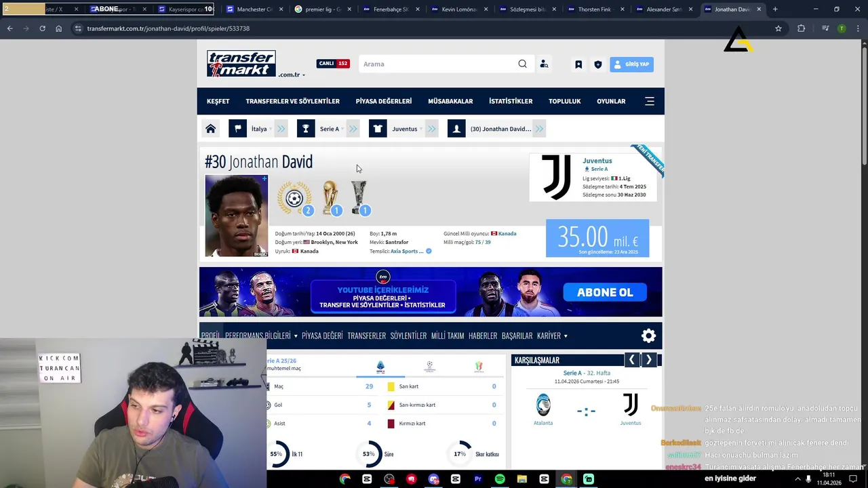The width and height of the screenshot is (868, 488).
Task: Click the trophy icon beside Serie A breadcrumb
Action: pyautogui.click(x=306, y=129)
